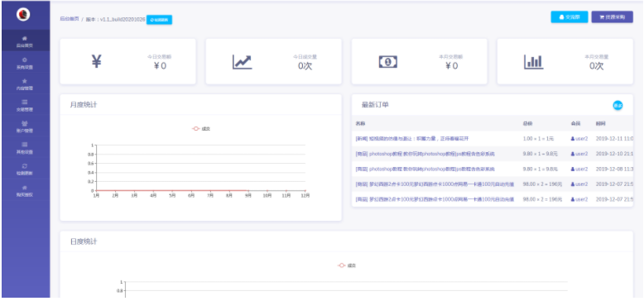644x301 pixels.
Task: Click the version text v1.1_build20201026
Action: coord(123,19)
